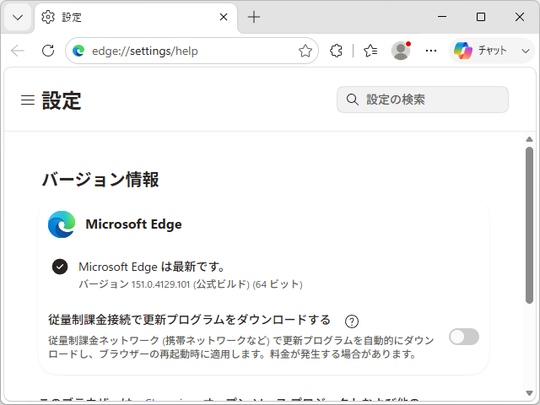Screen dimensions: 540x405
Task: Toggle the metered connection download switch
Action: pos(464,337)
